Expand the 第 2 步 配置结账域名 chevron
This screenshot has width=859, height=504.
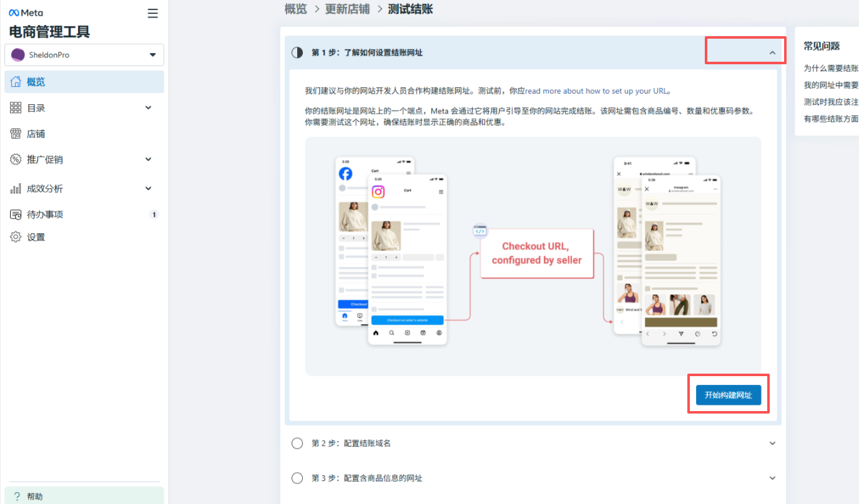(772, 443)
